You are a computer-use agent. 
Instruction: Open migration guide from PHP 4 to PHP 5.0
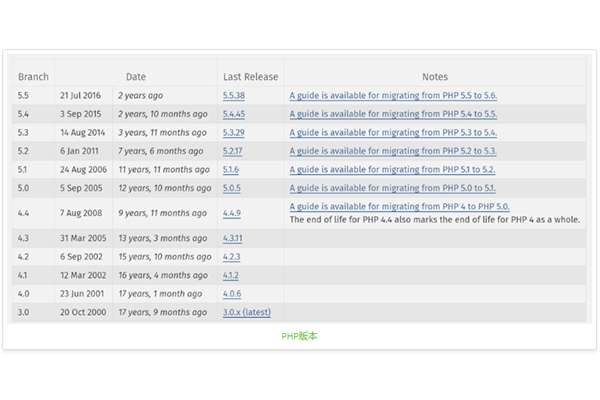399,207
